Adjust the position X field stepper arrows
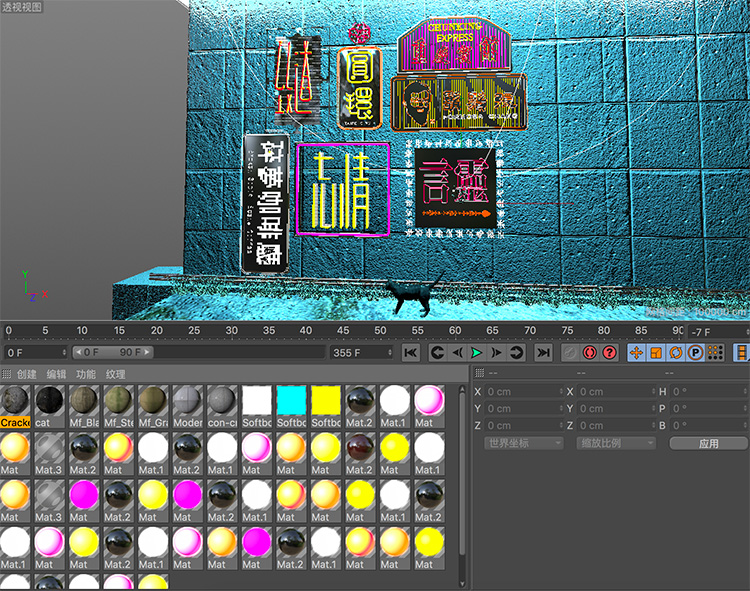 562,392
